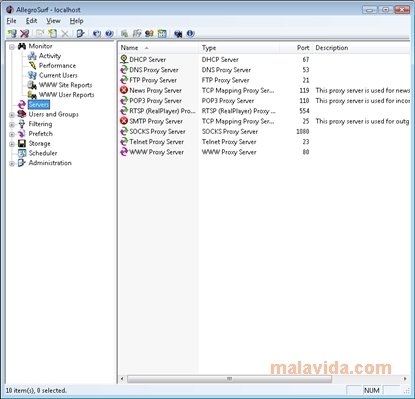
Task: Select the 'Telnet Proxy Server' row name
Action: 157,142
